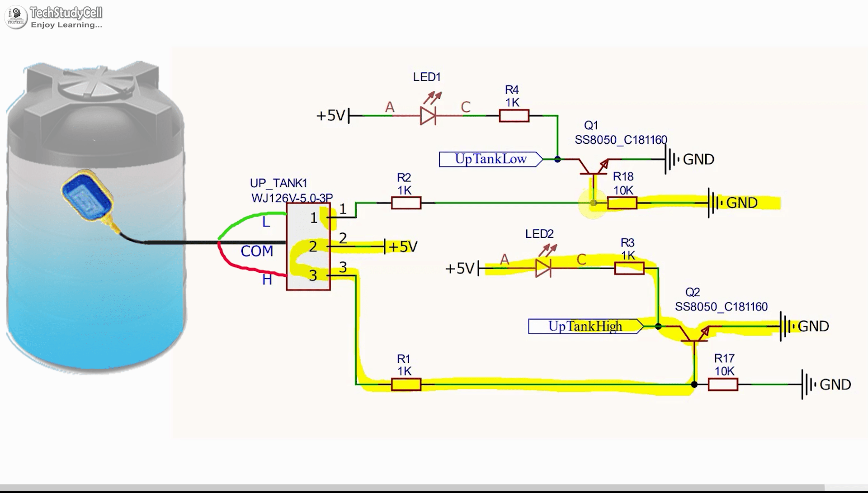
Task: Select the R18 10K resistor symbol
Action: 623,203
